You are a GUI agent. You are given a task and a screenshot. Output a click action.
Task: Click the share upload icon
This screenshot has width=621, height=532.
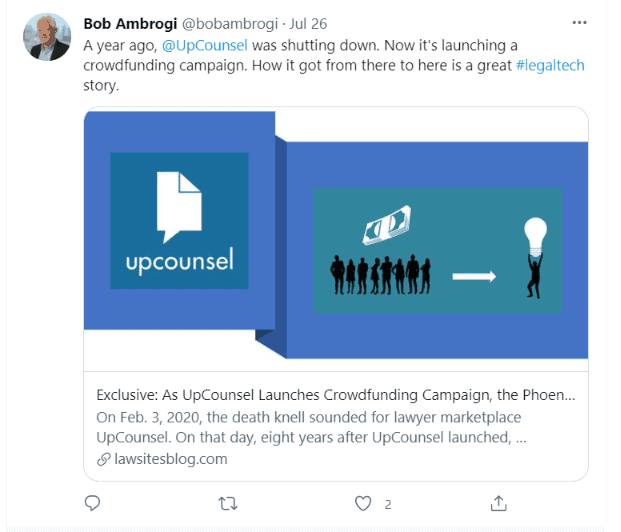tap(498, 503)
